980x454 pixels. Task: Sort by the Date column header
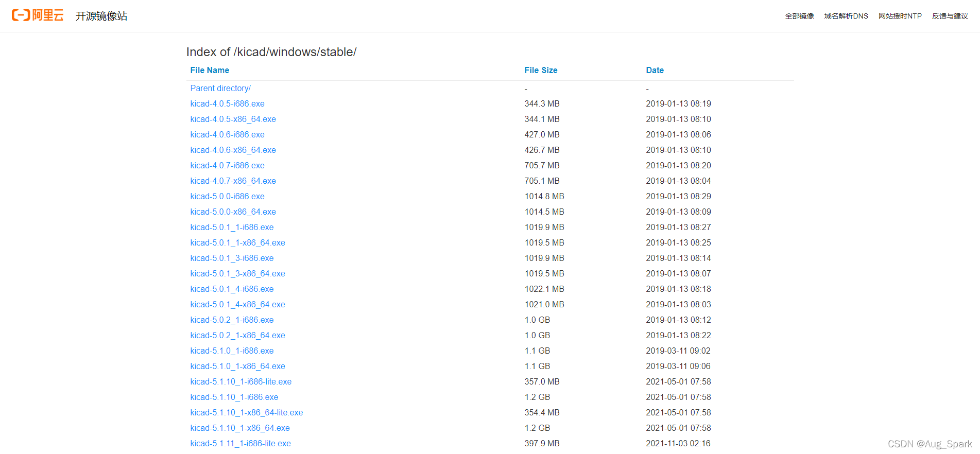(655, 70)
